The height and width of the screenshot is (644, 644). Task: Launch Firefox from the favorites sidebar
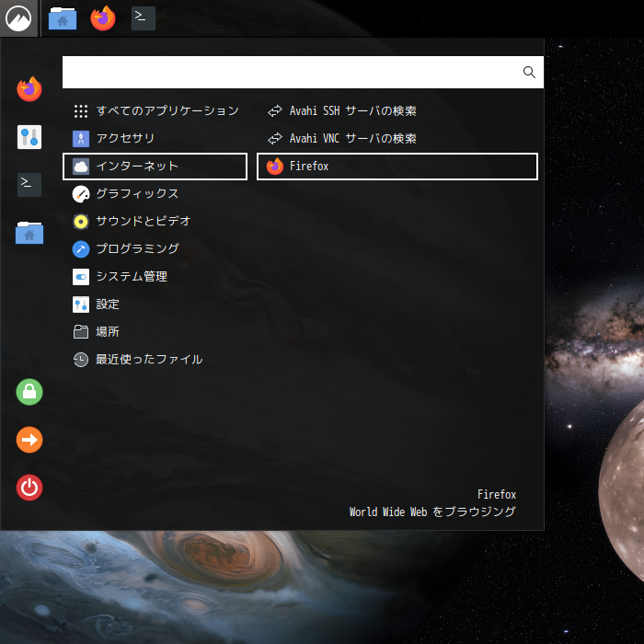[x=29, y=88]
